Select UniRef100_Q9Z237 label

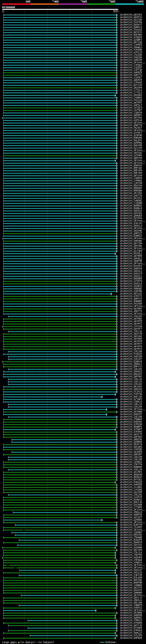click(x=131, y=570)
